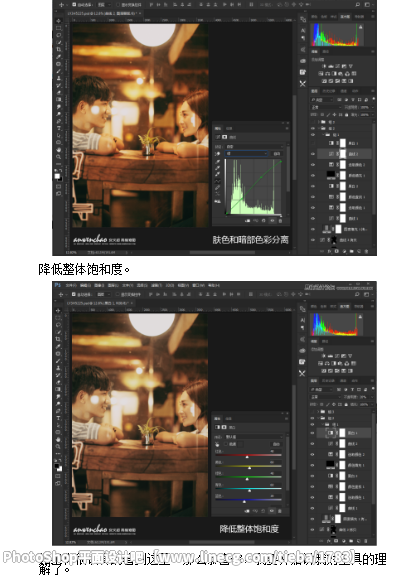Open search icon in lower options bar

[x=357, y=294]
